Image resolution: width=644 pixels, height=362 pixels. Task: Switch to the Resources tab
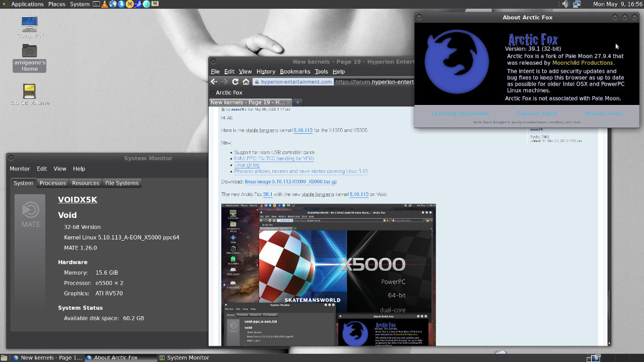tap(86, 183)
